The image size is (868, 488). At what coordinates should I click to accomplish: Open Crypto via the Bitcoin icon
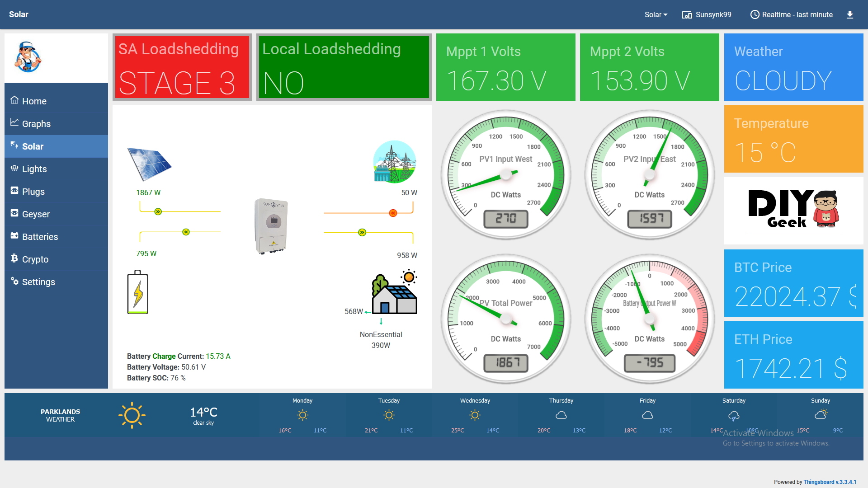(14, 259)
